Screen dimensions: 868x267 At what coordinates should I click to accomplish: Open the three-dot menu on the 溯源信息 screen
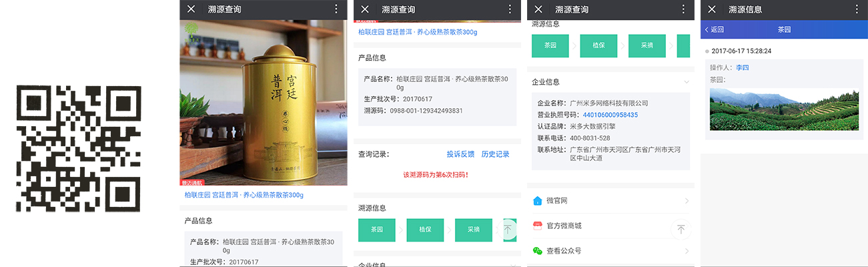pyautogui.click(x=857, y=9)
